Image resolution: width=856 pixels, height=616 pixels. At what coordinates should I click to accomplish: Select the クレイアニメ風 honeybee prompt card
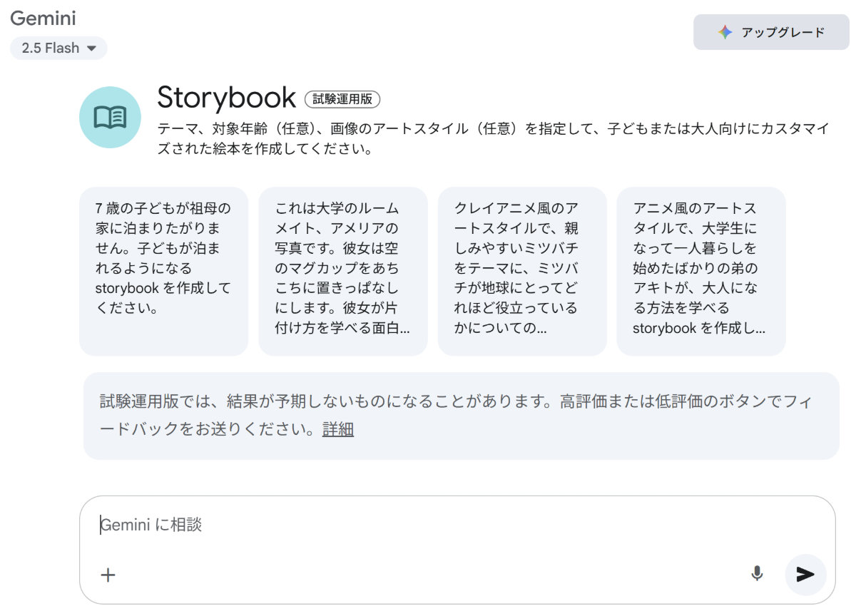point(522,271)
